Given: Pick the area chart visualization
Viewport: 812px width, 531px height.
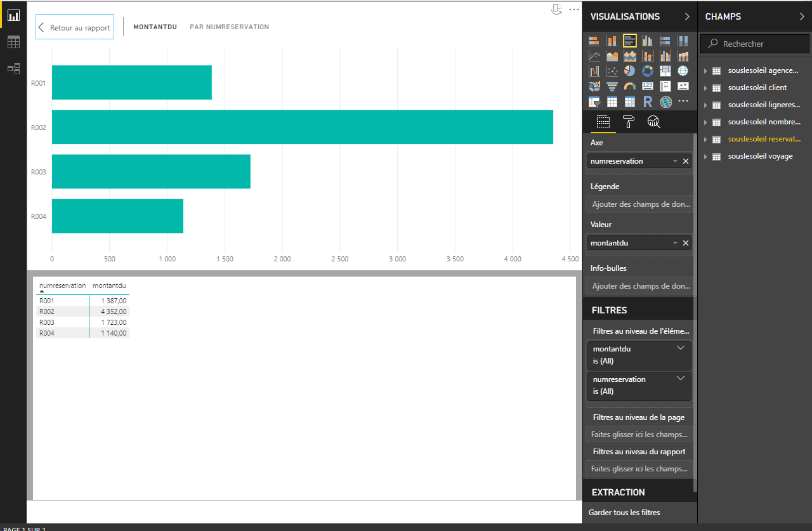Looking at the screenshot, I should 612,56.
